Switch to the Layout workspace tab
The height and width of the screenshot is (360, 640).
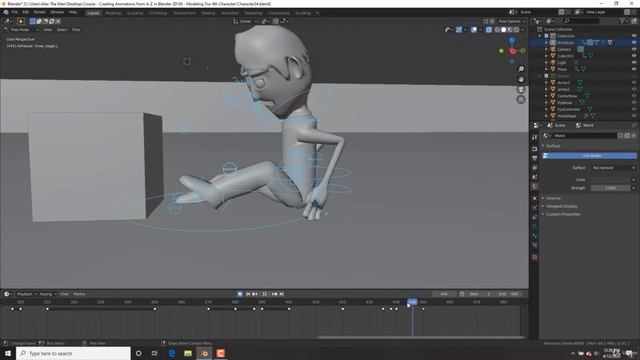pos(93,13)
